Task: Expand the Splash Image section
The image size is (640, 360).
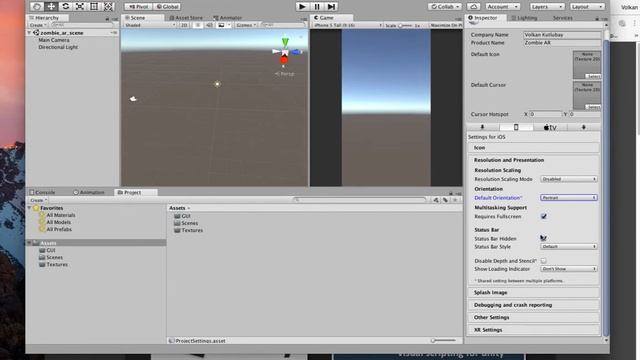Action: (x=533, y=292)
